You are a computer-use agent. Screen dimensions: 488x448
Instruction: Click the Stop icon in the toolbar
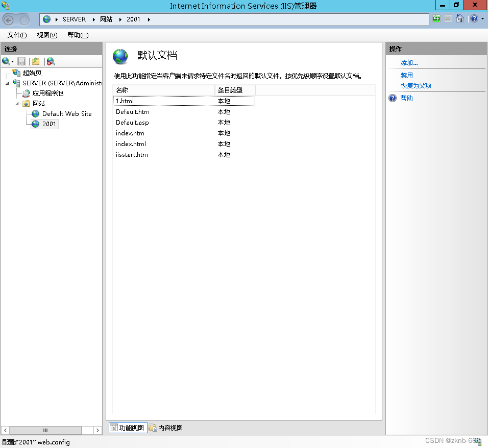coord(448,19)
